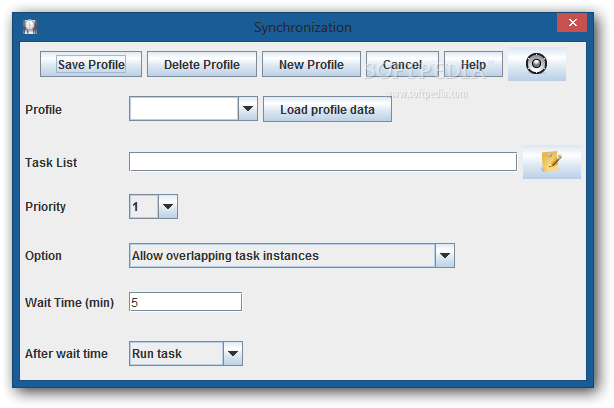Click the Save Profile button
The image size is (614, 408).
click(91, 64)
